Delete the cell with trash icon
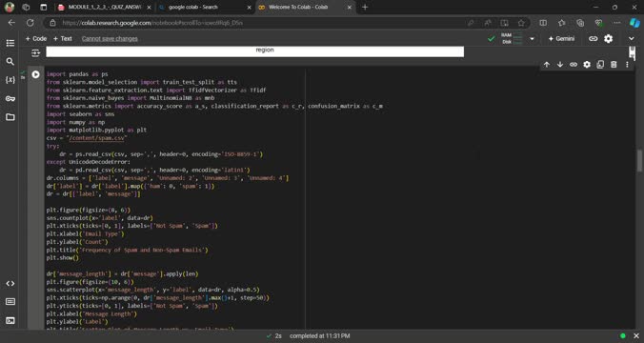The width and height of the screenshot is (644, 343). 614,65
